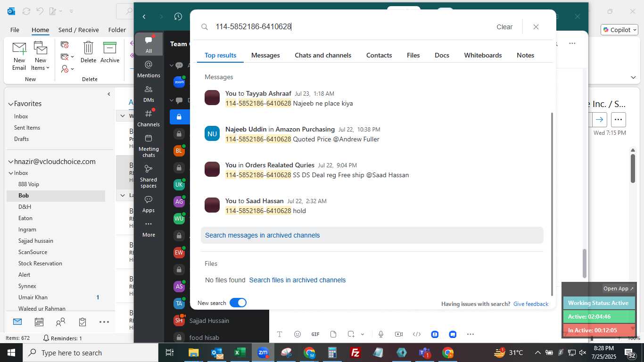Record audio message with microphone icon
This screenshot has width=644, height=362.
tap(381, 334)
